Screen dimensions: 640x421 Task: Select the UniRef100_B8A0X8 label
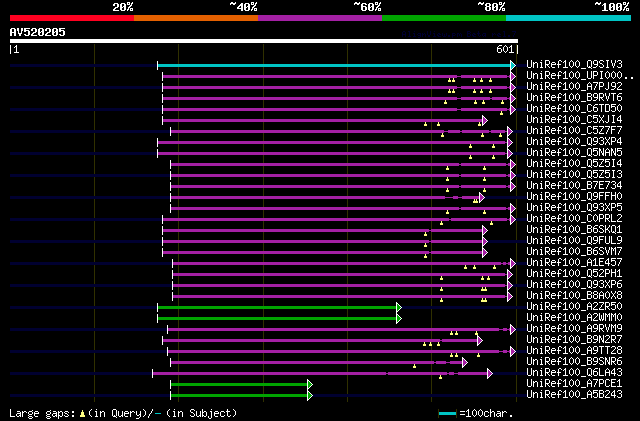(x=574, y=296)
